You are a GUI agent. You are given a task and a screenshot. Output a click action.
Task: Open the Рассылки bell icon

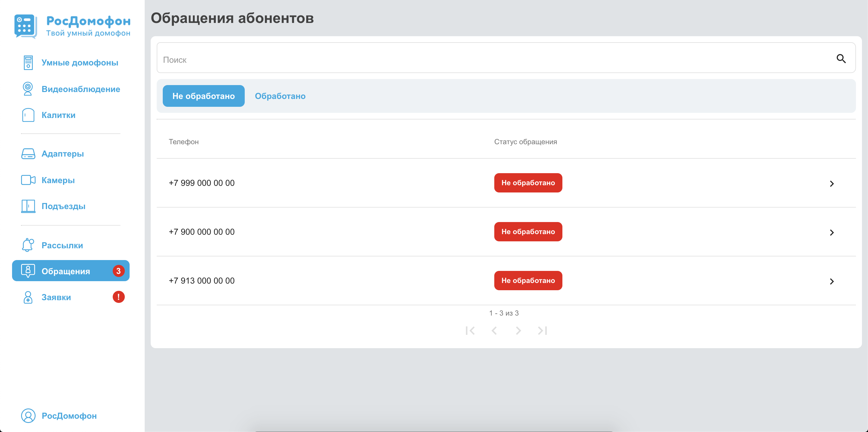28,245
